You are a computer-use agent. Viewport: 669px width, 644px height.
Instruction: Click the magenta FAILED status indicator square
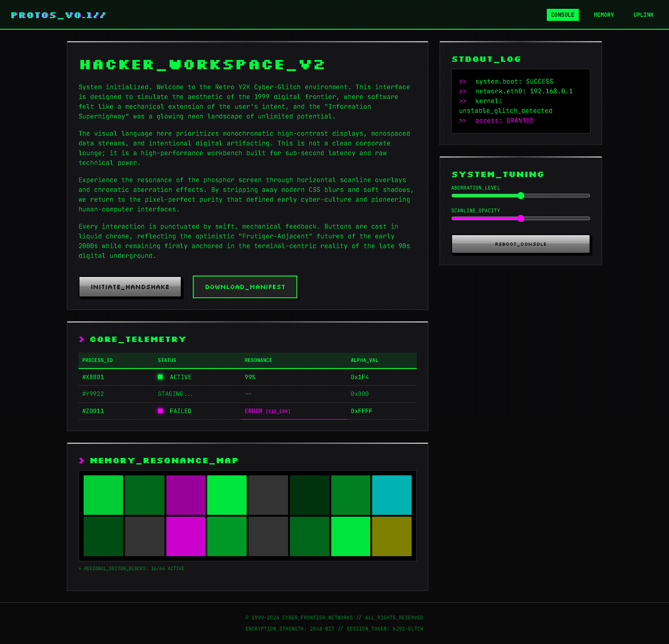[160, 411]
